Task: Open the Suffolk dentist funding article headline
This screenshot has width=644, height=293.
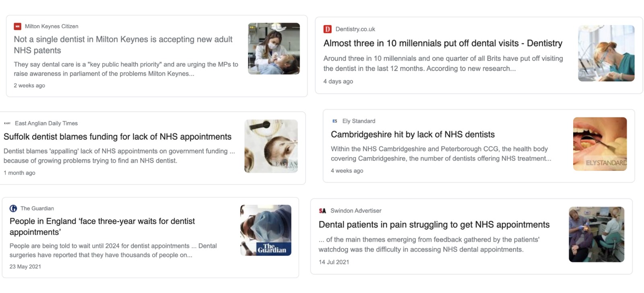Action: (x=118, y=137)
